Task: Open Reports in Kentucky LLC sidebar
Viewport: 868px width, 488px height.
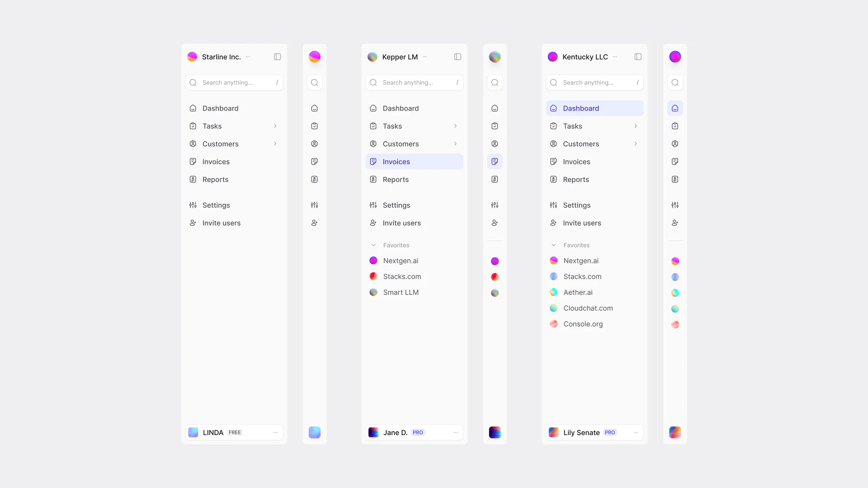Action: click(x=595, y=180)
